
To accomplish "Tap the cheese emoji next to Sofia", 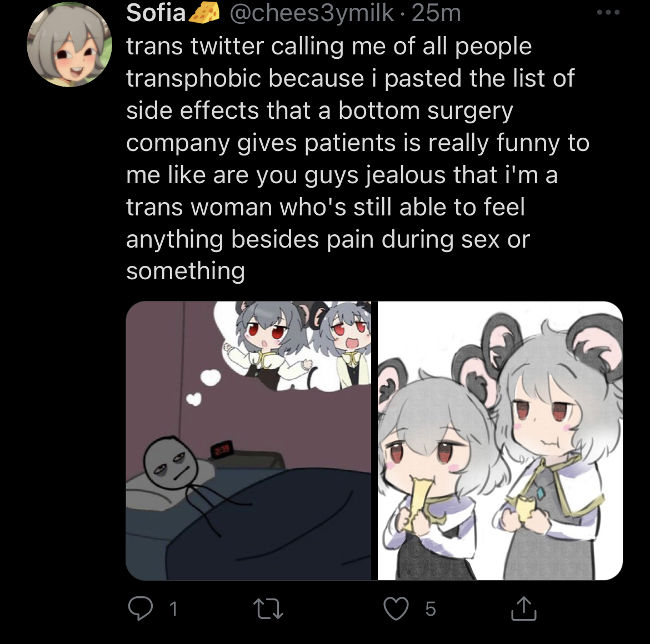I will click(x=204, y=13).
